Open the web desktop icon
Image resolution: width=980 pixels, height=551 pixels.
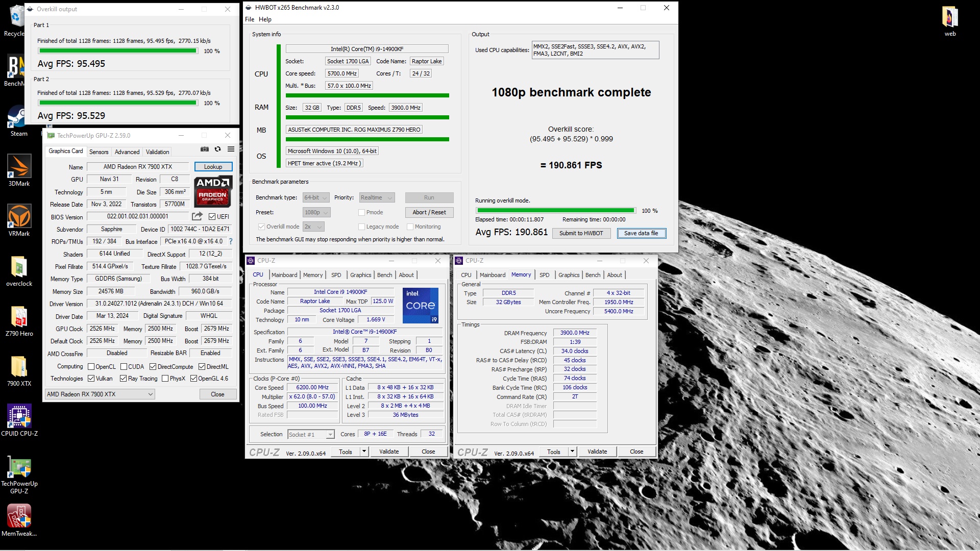950,21
